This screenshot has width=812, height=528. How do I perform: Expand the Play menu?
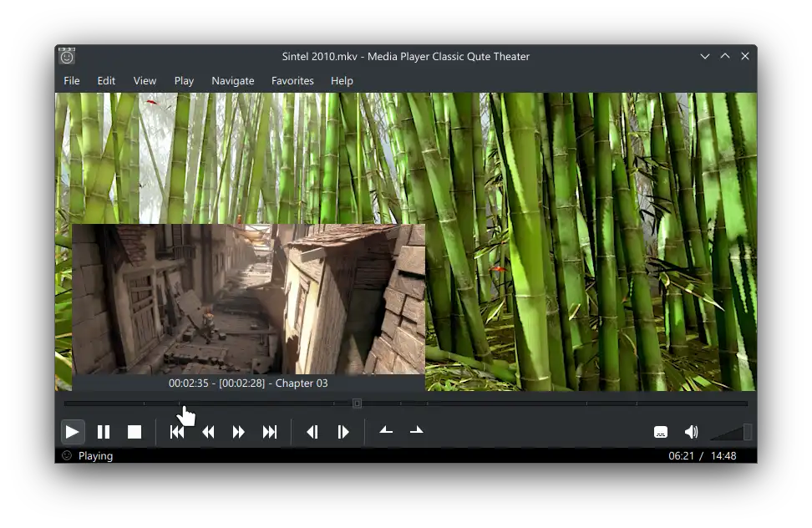[x=184, y=81]
